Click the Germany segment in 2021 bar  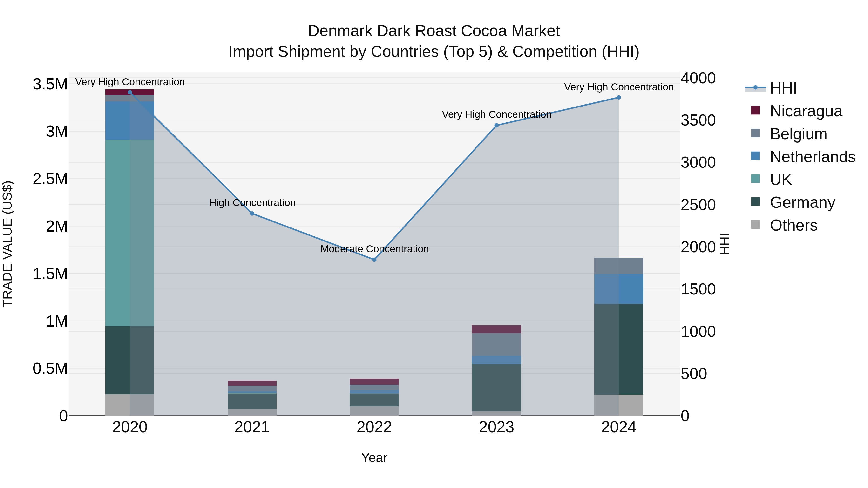(x=252, y=401)
